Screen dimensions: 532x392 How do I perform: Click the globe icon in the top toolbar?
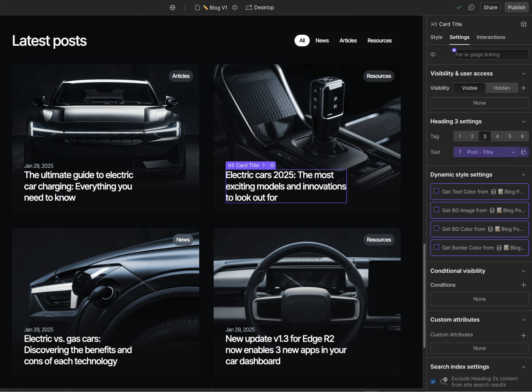[x=172, y=7]
